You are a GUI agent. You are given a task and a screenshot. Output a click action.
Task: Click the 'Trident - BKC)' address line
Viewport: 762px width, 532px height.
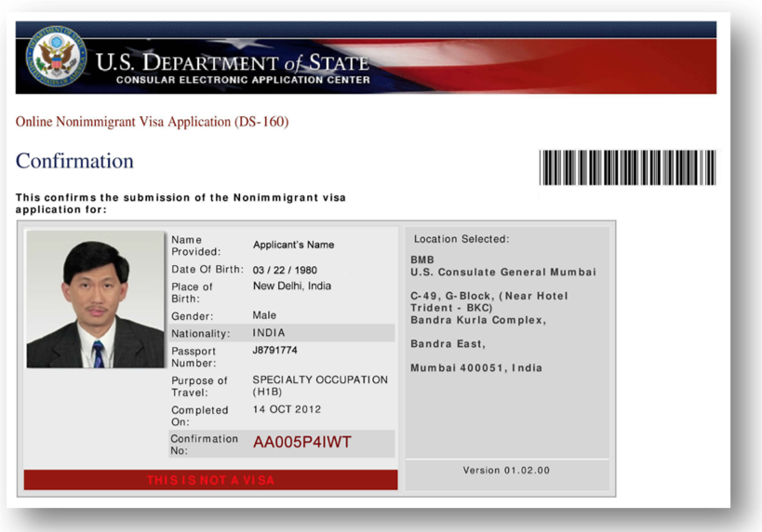point(451,308)
